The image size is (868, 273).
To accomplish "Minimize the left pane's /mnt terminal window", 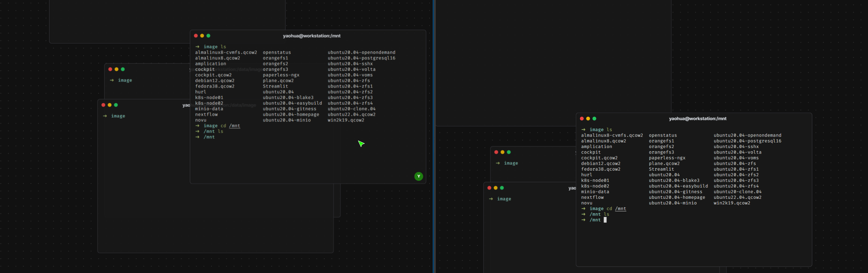I will pyautogui.click(x=202, y=36).
